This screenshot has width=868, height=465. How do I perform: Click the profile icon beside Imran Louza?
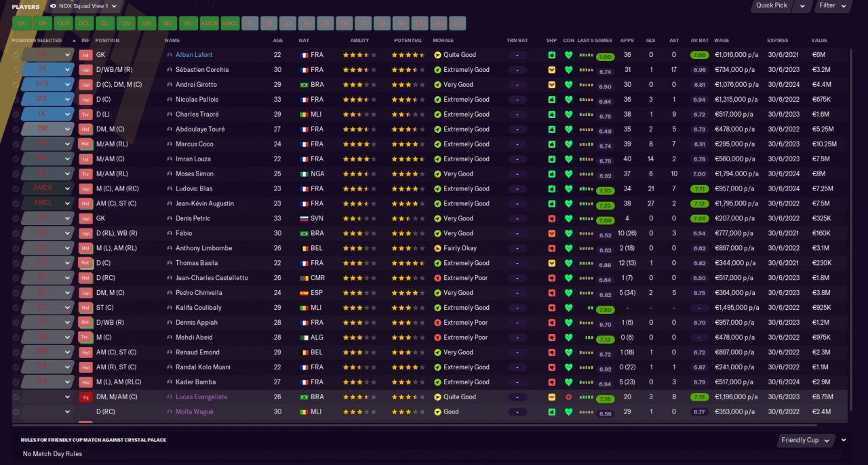(170, 159)
